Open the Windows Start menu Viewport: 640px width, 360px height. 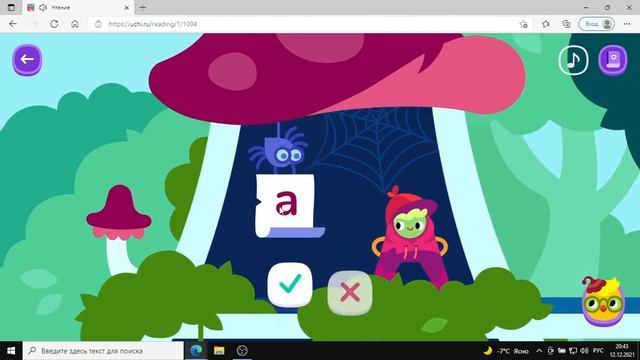pos(11,351)
